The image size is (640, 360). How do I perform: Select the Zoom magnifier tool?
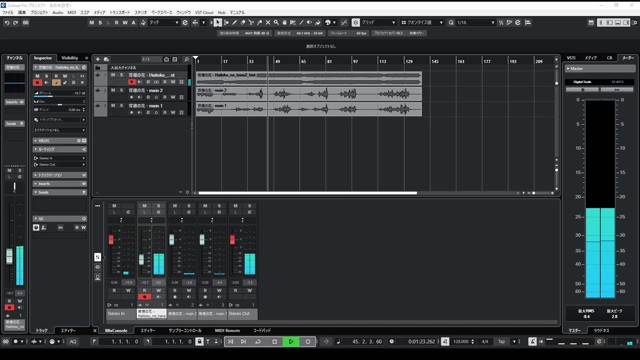[x=276, y=23]
